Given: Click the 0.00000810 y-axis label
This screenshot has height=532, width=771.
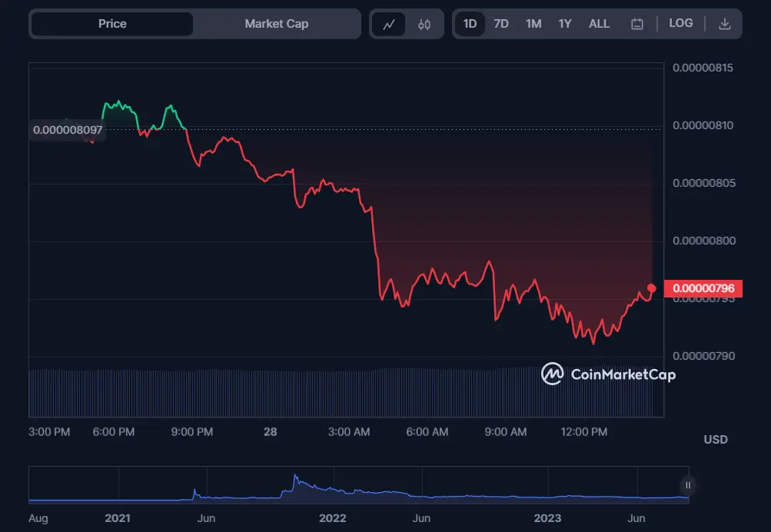Looking at the screenshot, I should coord(703,125).
